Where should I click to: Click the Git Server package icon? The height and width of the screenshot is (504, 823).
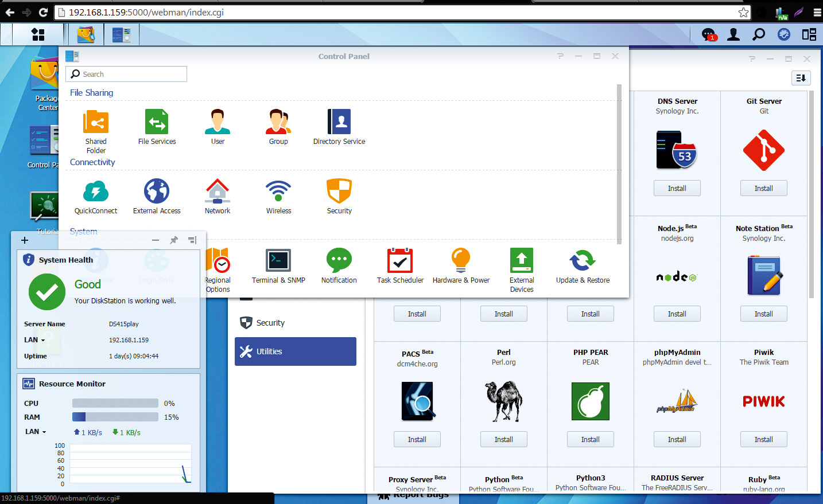763,150
